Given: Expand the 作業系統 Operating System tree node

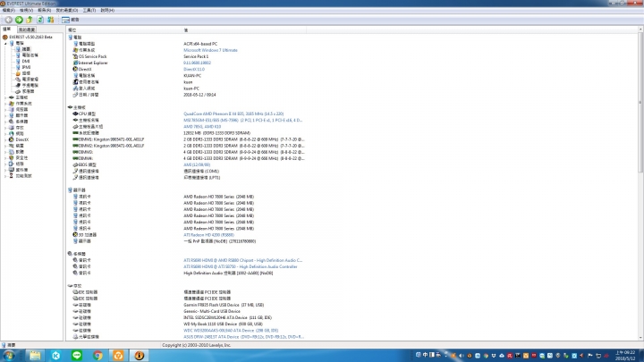Looking at the screenshot, I should click(5, 104).
